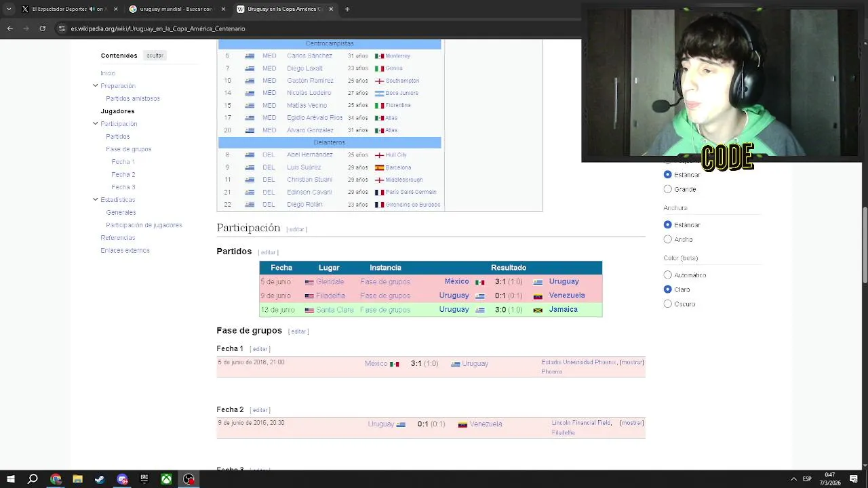This screenshot has height=488, width=868.
Task: Select Oscuro color radio
Action: (667, 304)
